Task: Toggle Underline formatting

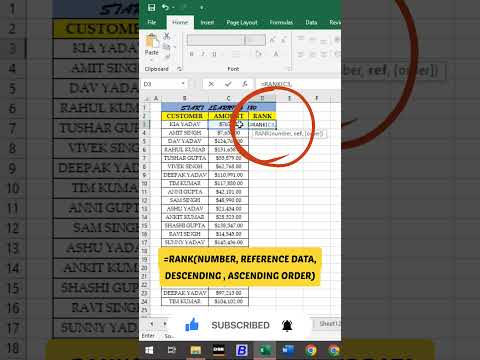Action: (x=214, y=54)
